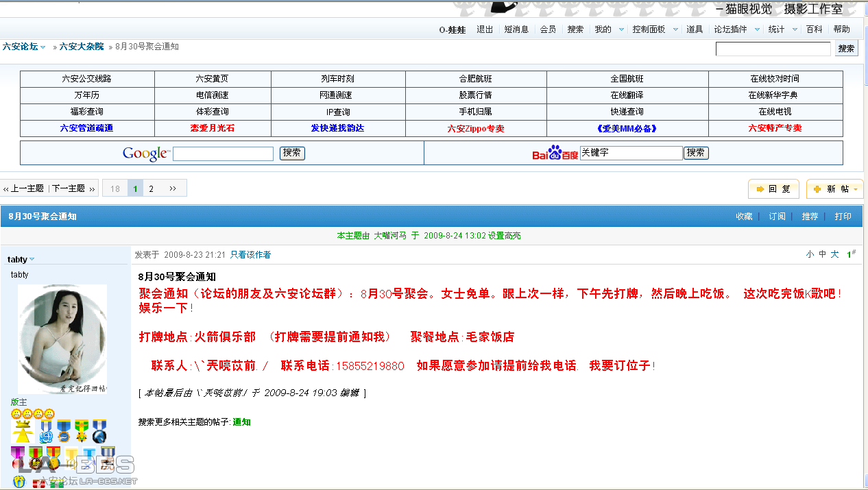The image size is (868, 490).
Task: Open the 短消息 menu item
Action: 517,29
